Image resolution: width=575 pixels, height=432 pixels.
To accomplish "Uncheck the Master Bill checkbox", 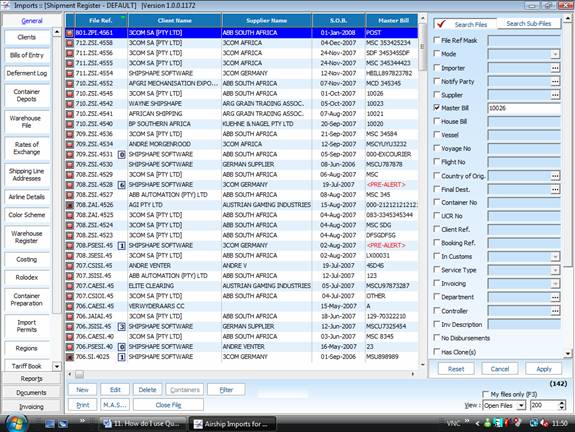I will tap(436, 107).
